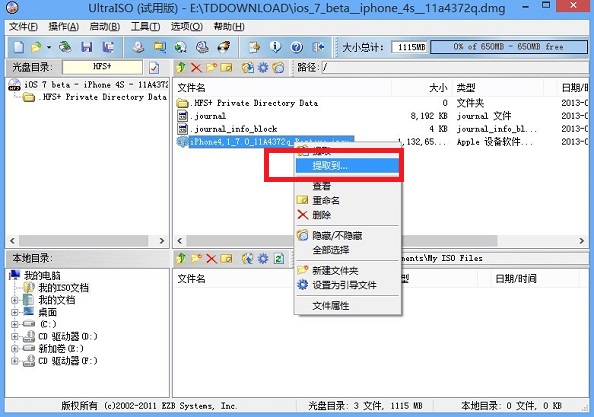
Task: Click the gear Set Boot File icon in the image pane toolbar
Action: (263, 68)
